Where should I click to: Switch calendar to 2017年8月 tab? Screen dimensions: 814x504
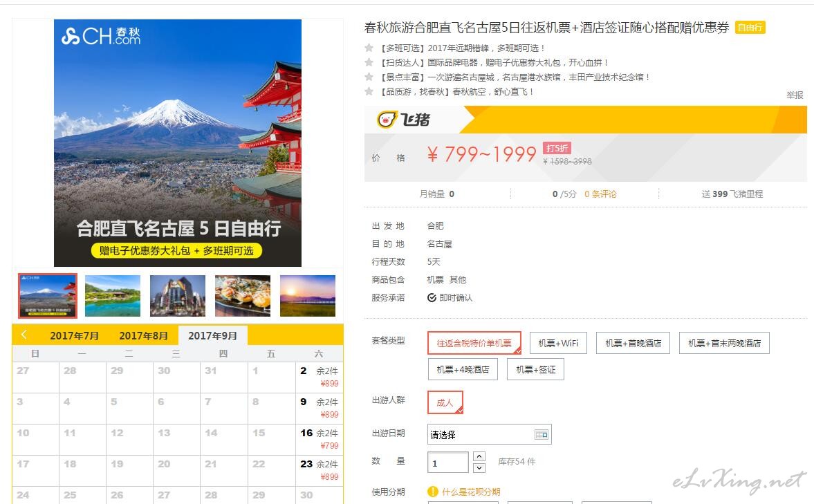(x=143, y=336)
